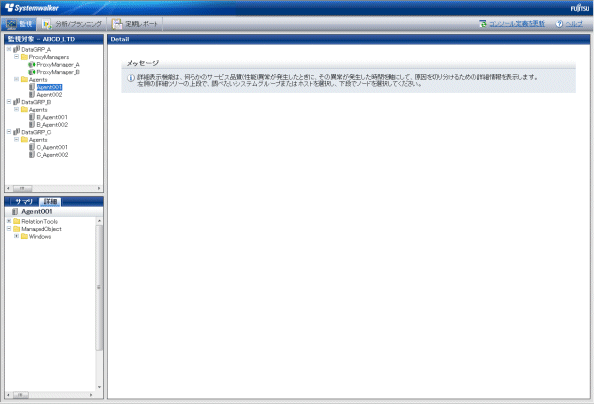Click the Agent002 server icon
The image size is (594, 404).
pyautogui.click(x=32, y=94)
